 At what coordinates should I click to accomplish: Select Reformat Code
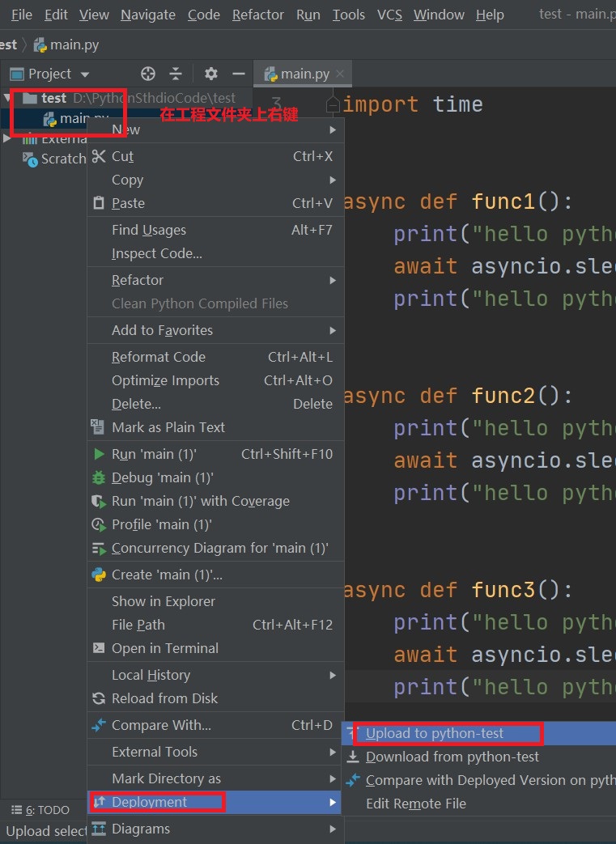215,357
